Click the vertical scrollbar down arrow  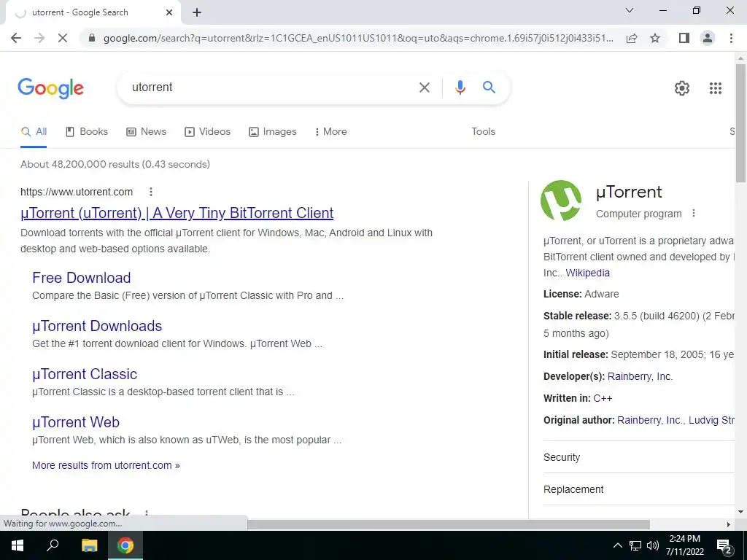pyautogui.click(x=740, y=512)
